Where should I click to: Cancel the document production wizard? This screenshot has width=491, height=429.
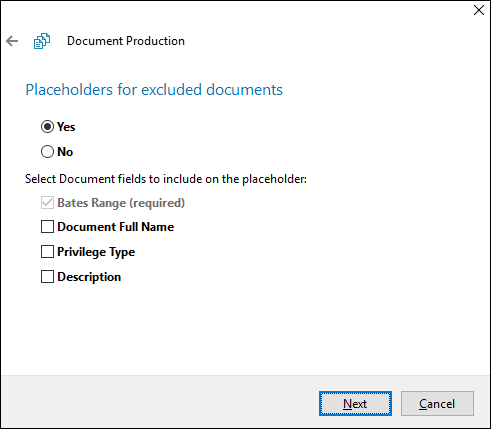[x=437, y=404]
